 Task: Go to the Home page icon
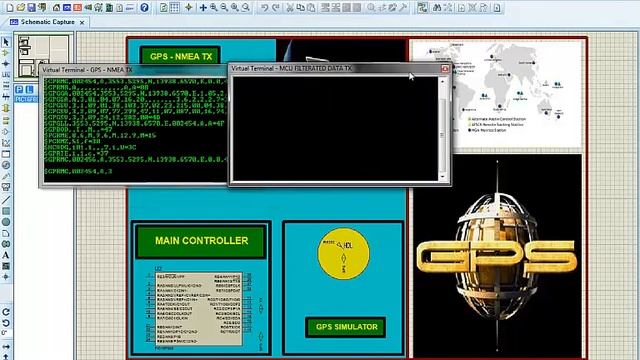click(57, 7)
